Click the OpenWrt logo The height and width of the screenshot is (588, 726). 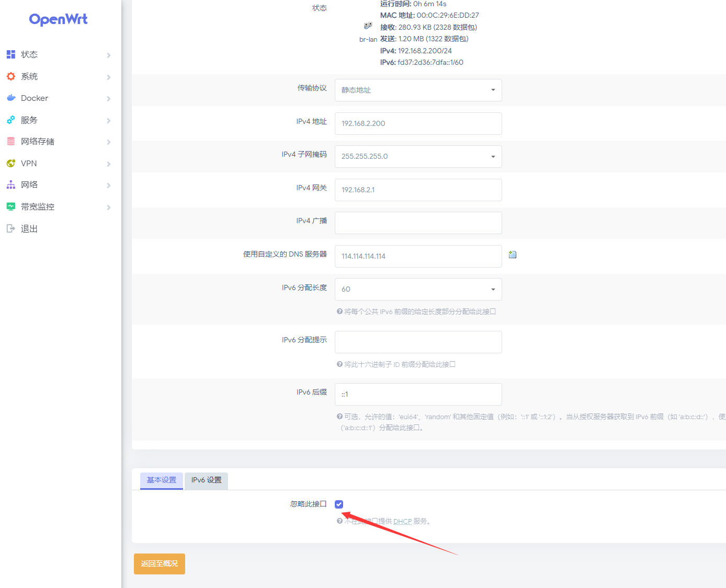point(58,19)
